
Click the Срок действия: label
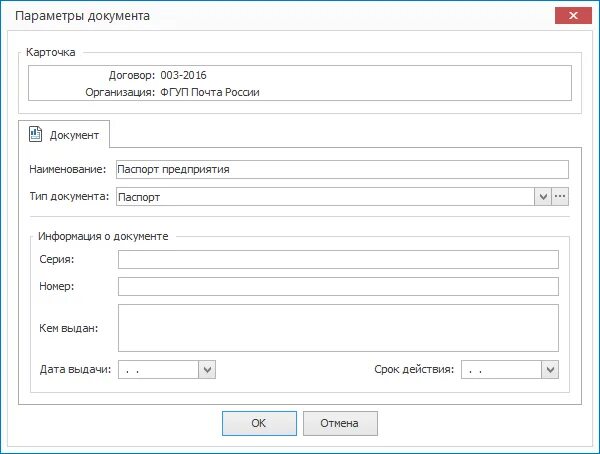coord(414,369)
